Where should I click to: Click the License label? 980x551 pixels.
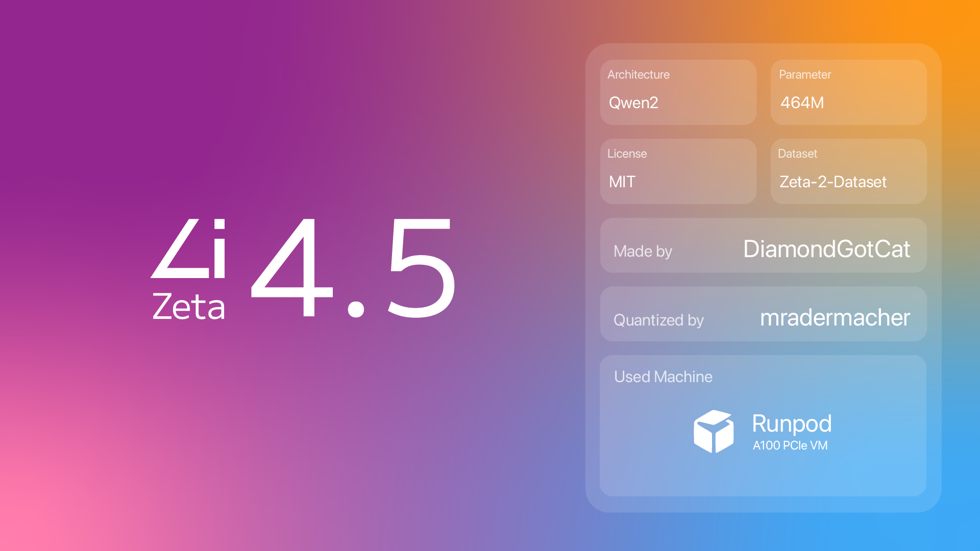click(x=627, y=154)
